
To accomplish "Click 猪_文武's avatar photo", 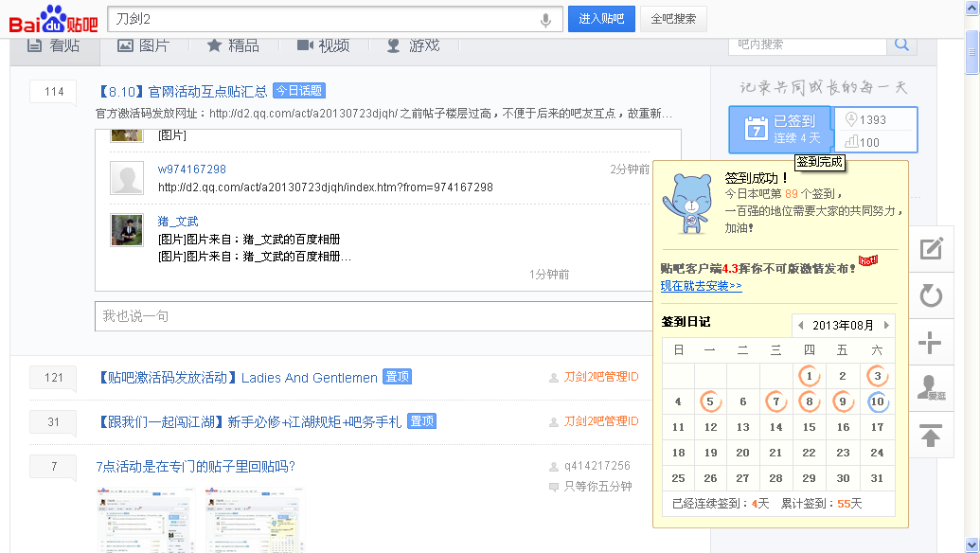I will (x=127, y=230).
